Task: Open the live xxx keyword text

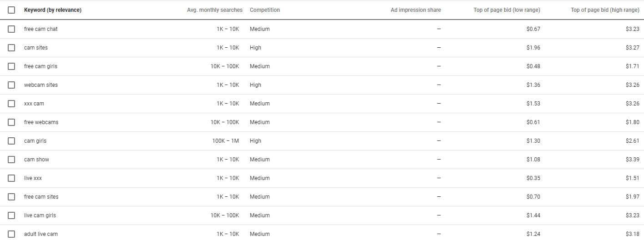Action: [x=33, y=178]
